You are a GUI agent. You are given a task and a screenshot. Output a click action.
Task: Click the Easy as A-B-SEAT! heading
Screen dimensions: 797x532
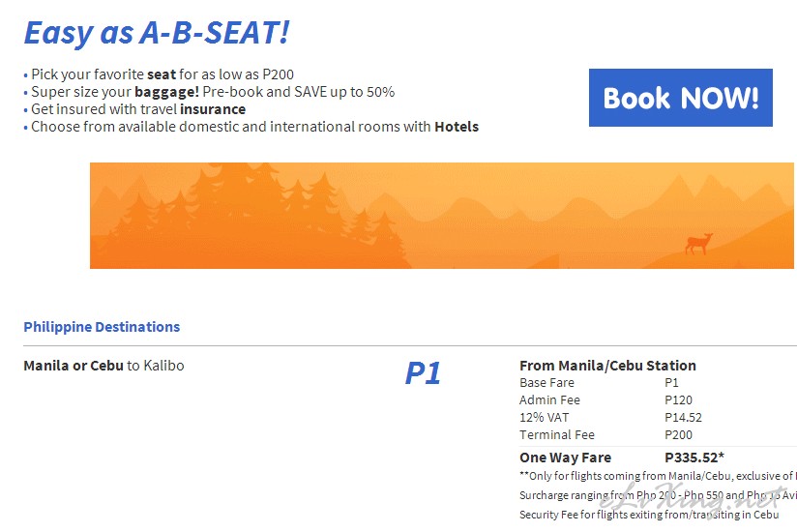click(157, 34)
